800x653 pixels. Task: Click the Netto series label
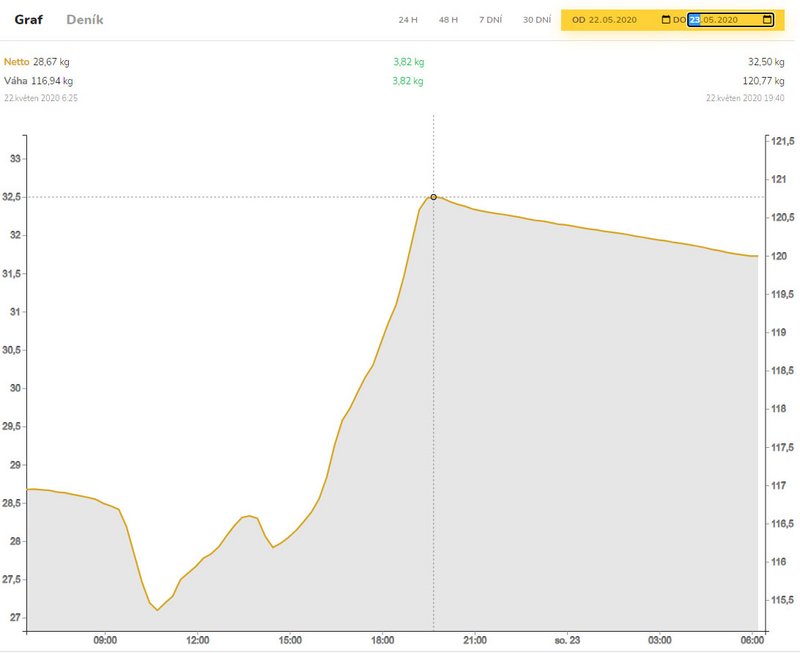16,62
